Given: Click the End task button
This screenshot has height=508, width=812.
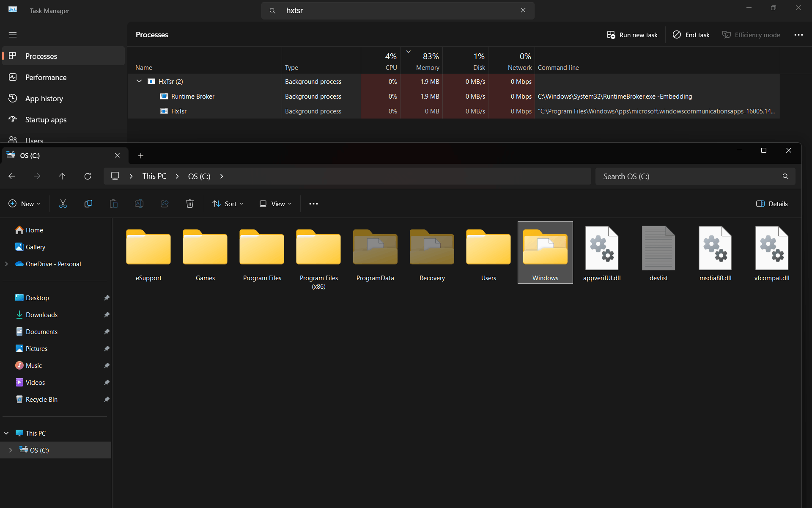Looking at the screenshot, I should (691, 35).
